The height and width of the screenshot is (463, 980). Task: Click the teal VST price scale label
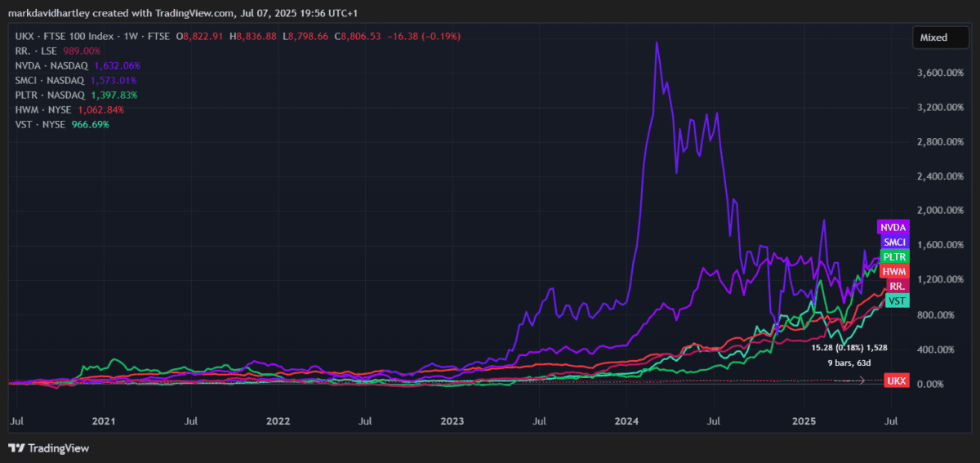(898, 301)
